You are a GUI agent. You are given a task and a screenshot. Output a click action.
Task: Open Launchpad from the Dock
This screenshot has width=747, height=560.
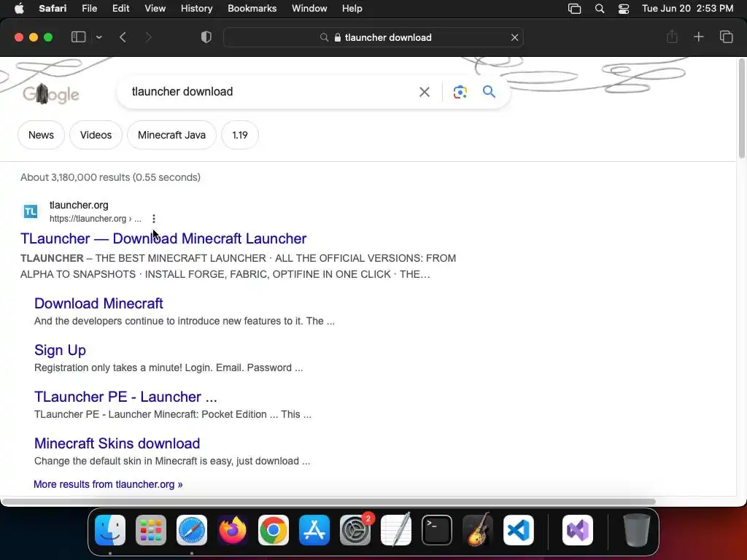coord(151,530)
